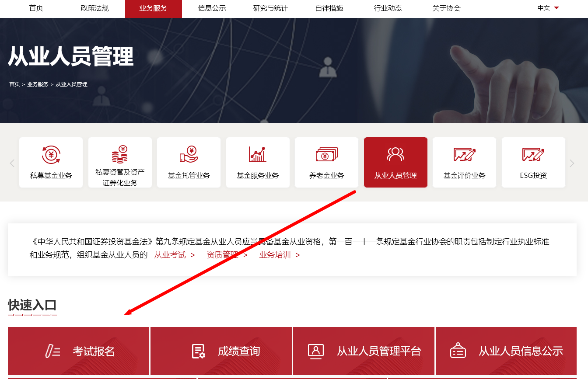Switch to the 信息公示 menu
This screenshot has width=588, height=379.
(x=212, y=8)
